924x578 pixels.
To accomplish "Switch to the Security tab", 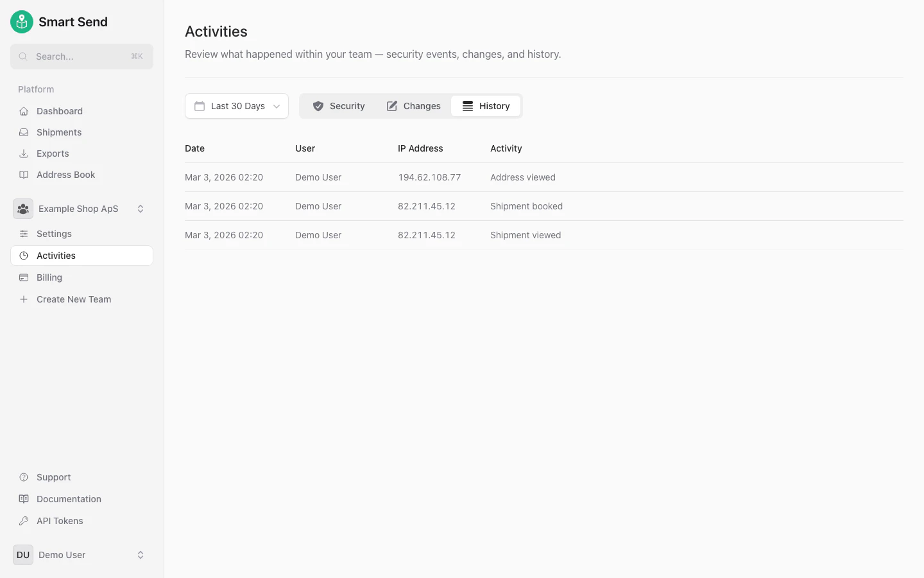I will pyautogui.click(x=339, y=105).
